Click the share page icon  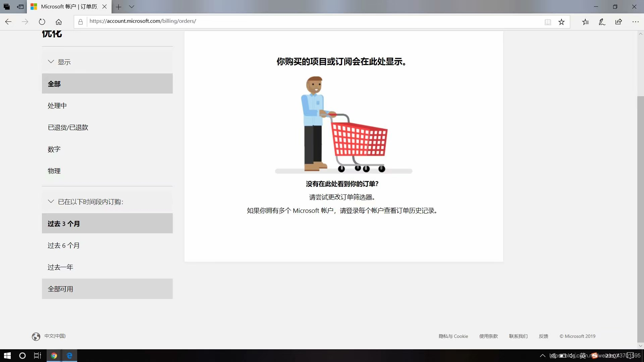coord(619,22)
